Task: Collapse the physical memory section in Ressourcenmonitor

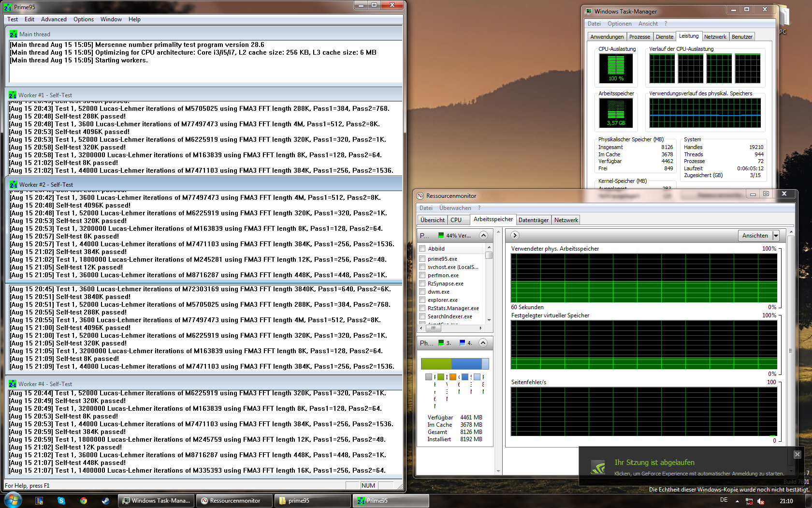Action: 483,343
